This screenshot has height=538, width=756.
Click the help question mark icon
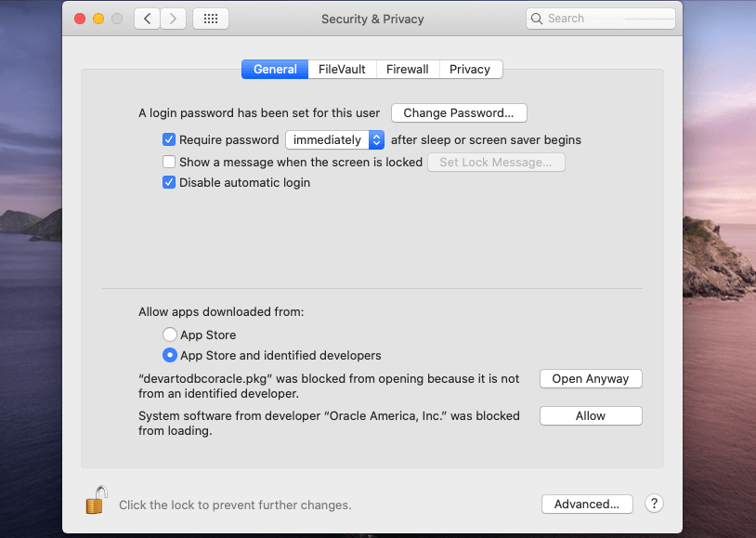pos(654,503)
